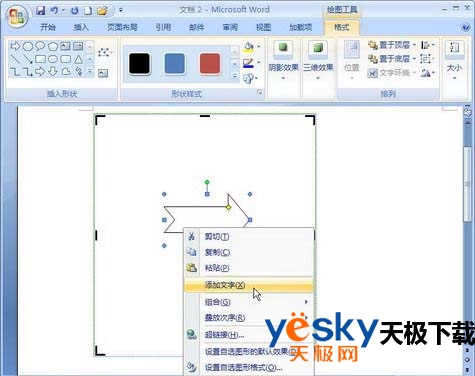Open the group objects dropdown

point(428,59)
